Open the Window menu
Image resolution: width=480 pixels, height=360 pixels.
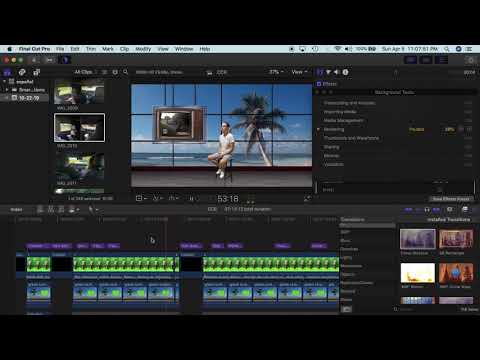(184, 49)
